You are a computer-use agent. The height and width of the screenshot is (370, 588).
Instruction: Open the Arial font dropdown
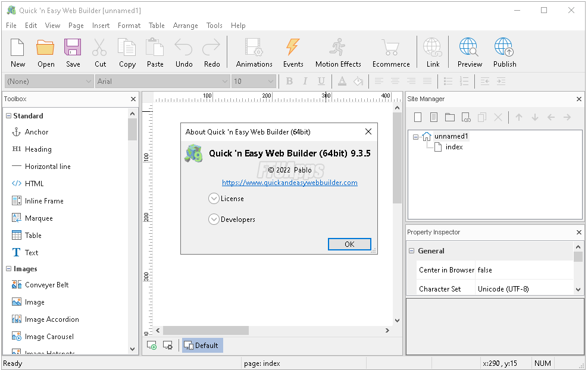point(162,81)
